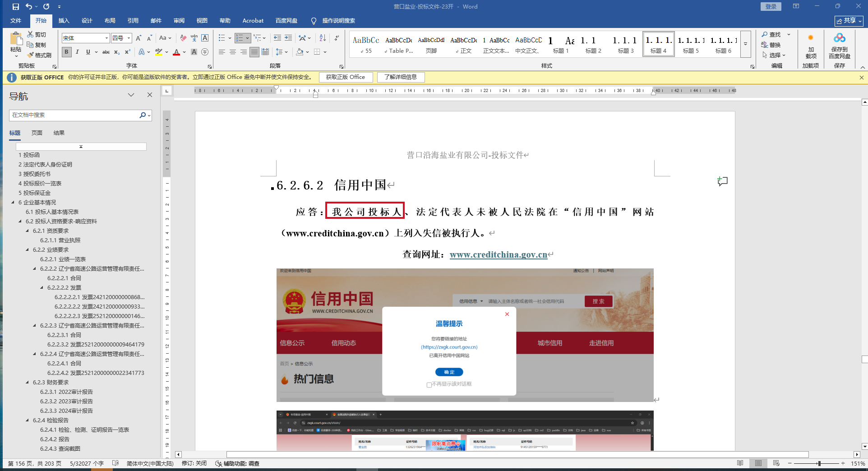Save to 百度网盘 cloud

[x=840, y=46]
